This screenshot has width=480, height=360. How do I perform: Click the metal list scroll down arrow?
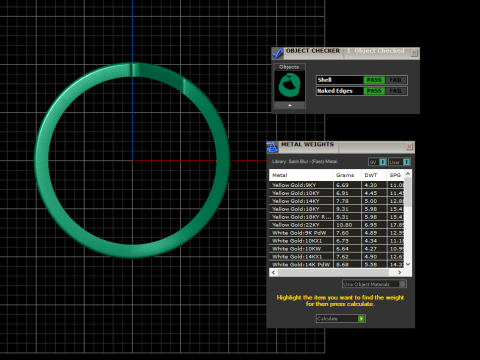[x=408, y=264]
